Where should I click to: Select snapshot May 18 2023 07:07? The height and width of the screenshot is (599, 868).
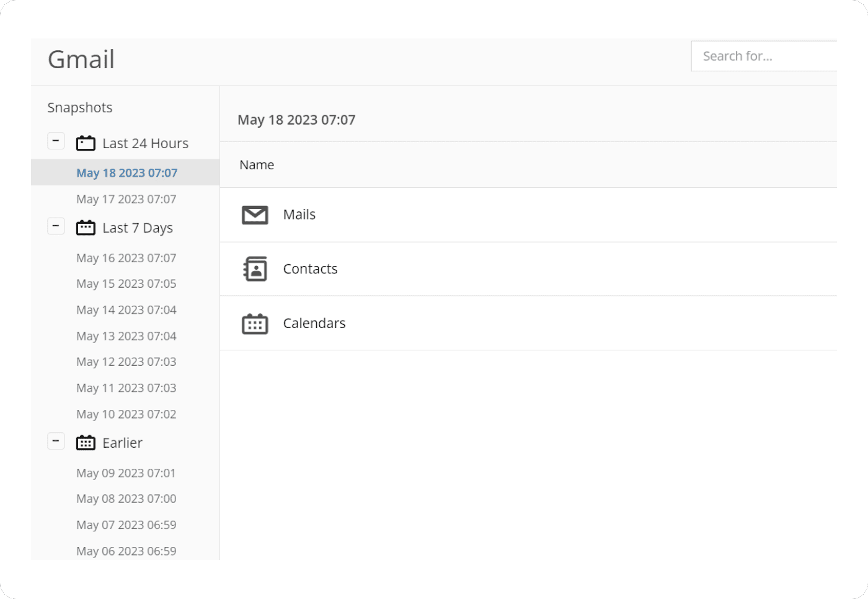126,173
